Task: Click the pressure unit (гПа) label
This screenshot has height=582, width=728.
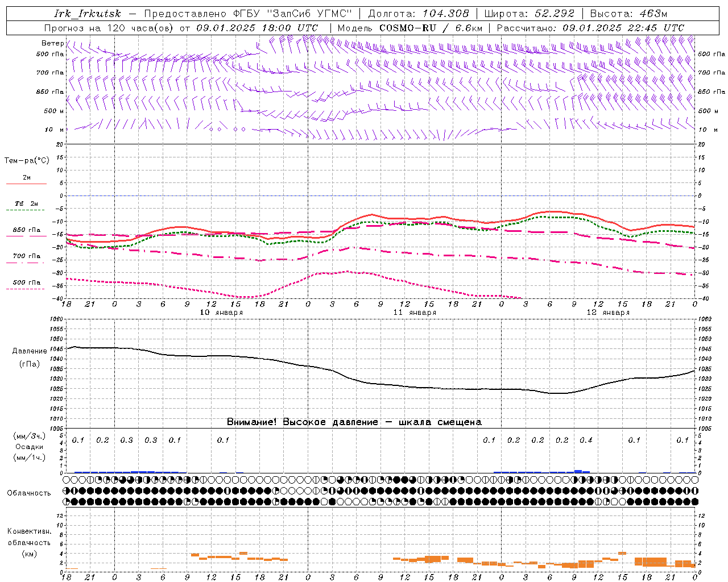Action: [30, 364]
